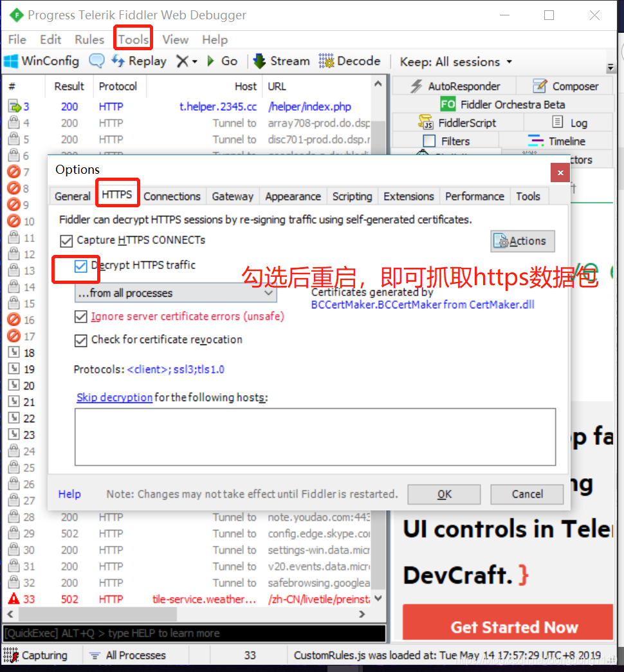Switch to the Performance options tab

pos(475,196)
